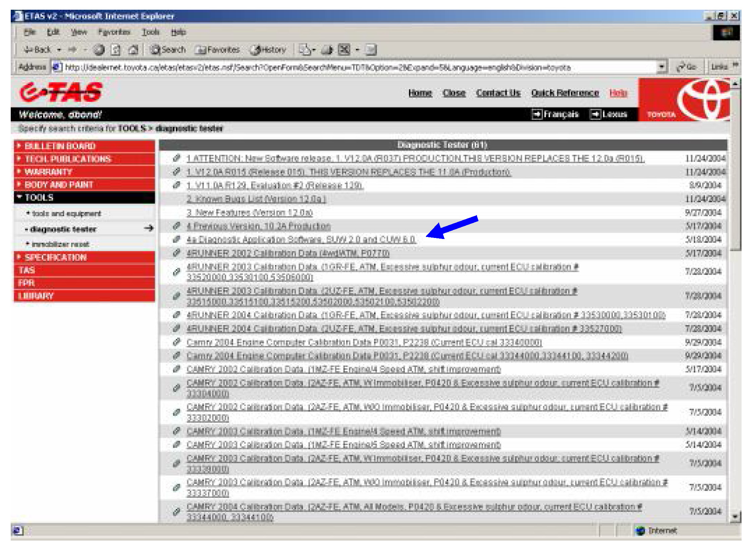
Task: Expand the BULLETIN BOARD section
Action: pyautogui.click(x=60, y=146)
